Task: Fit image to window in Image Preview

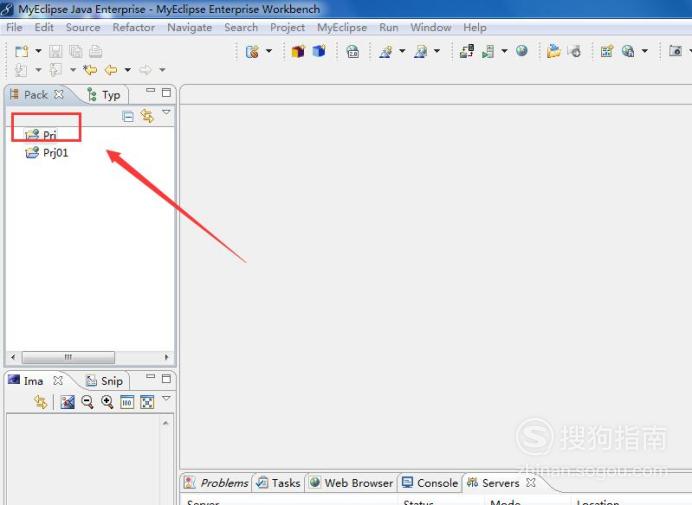Action: click(x=147, y=402)
